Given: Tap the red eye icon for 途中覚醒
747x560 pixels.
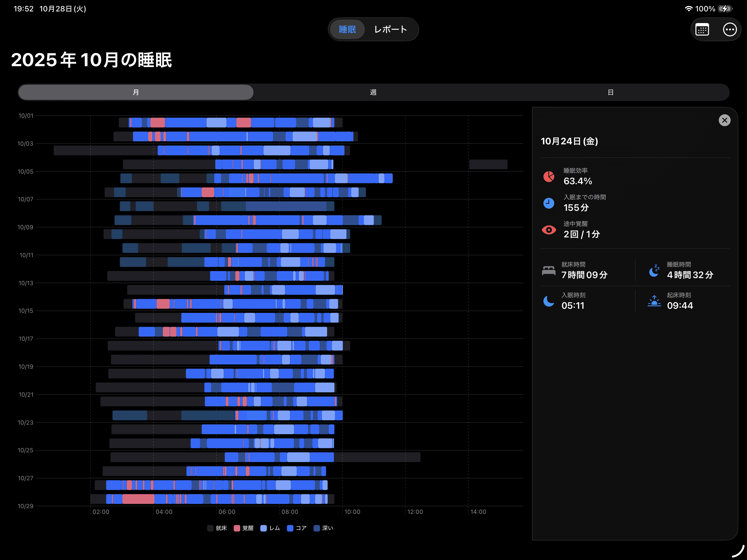Looking at the screenshot, I should (549, 230).
